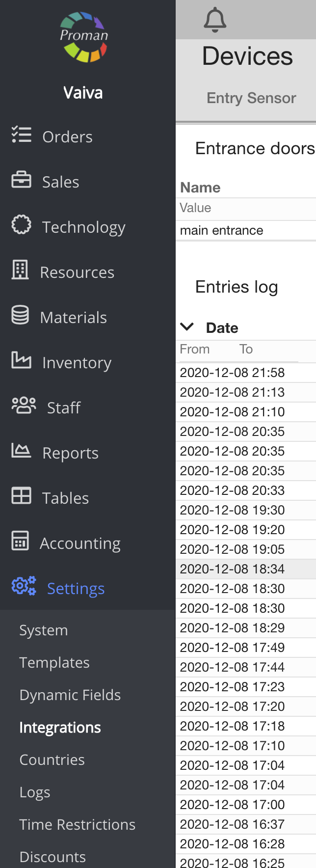
Task: Collapse the Settings menu section
Action: (76, 588)
